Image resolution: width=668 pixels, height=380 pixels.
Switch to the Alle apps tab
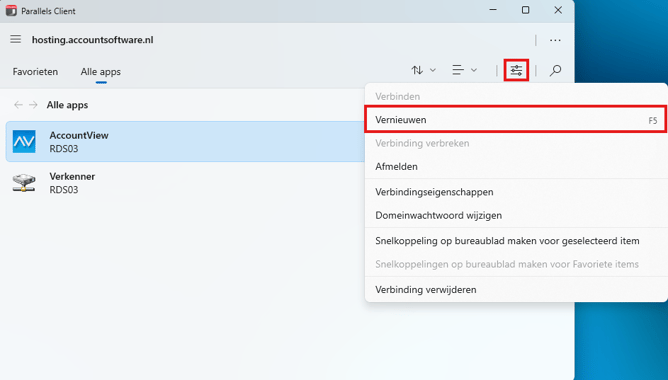click(101, 72)
